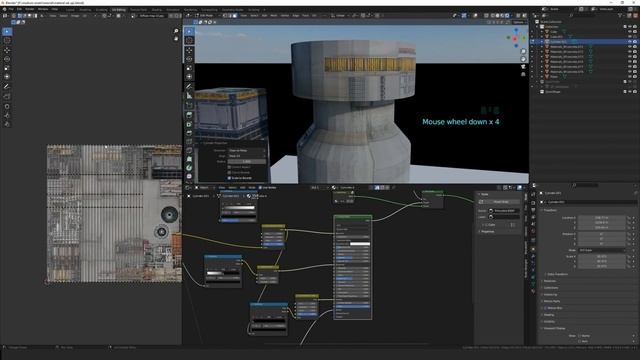Toggle the Use Nodes checkbox
The height and width of the screenshot is (360, 640).
(260, 188)
